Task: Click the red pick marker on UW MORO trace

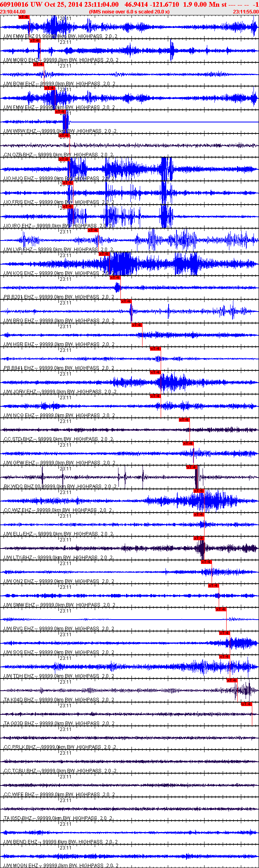Action: tap(35, 41)
